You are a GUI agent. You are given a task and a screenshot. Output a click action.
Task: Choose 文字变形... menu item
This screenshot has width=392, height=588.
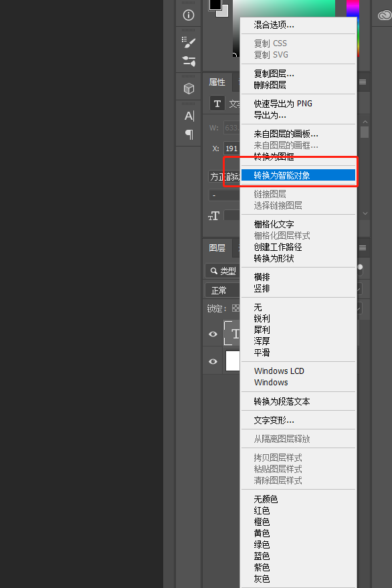pos(298,420)
